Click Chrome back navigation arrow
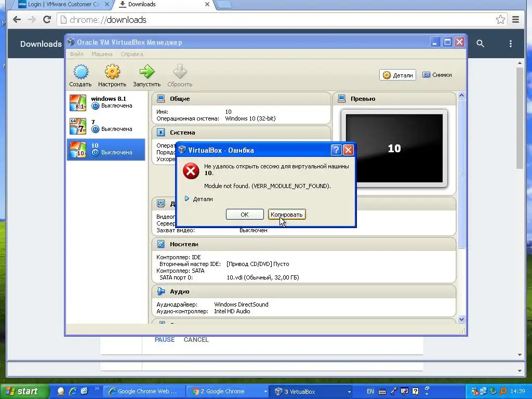Image resolution: width=532 pixels, height=399 pixels. 17,20
